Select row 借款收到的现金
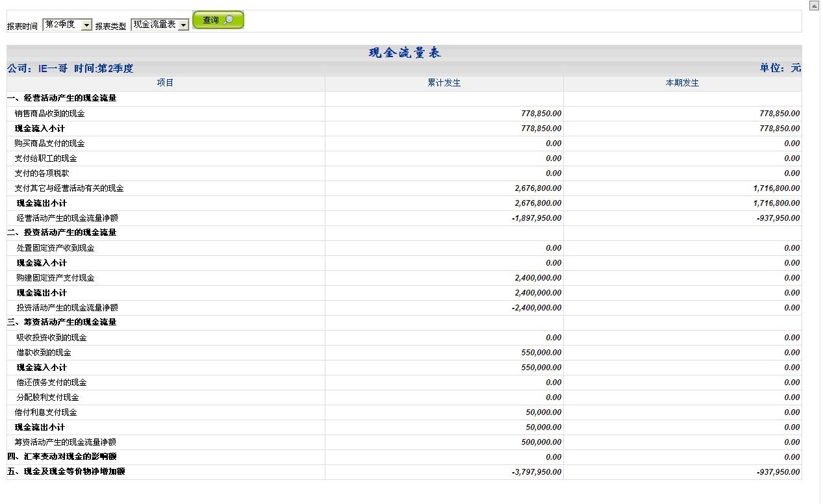The image size is (823, 504). (x=404, y=353)
